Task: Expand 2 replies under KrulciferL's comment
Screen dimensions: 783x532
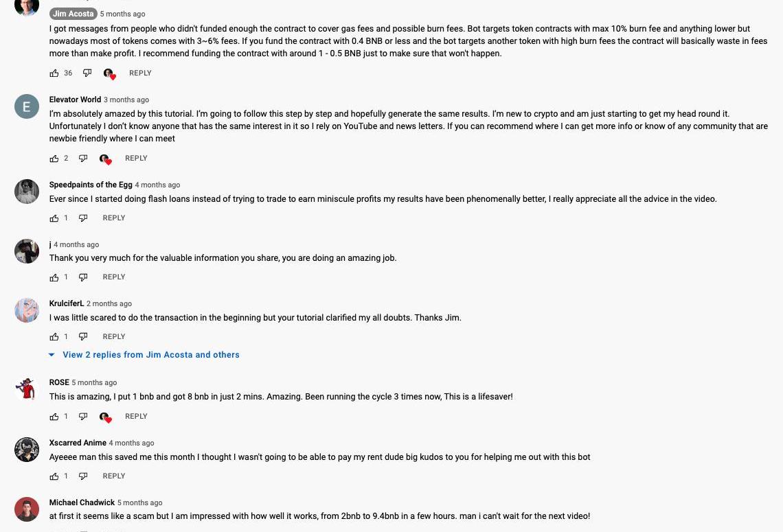Action: tap(150, 355)
